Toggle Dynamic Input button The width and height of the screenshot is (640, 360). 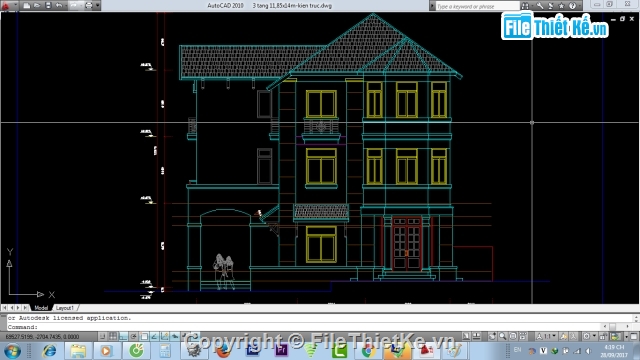[x=175, y=336]
